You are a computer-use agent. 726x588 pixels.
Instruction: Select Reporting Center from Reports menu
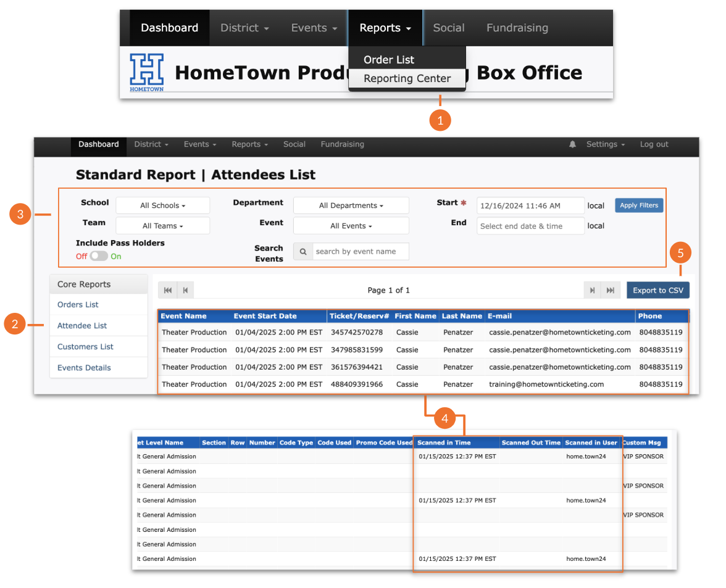(407, 79)
